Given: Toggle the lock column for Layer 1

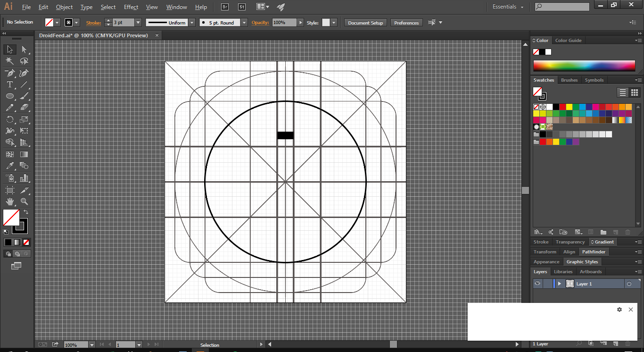Looking at the screenshot, I should pos(548,284).
